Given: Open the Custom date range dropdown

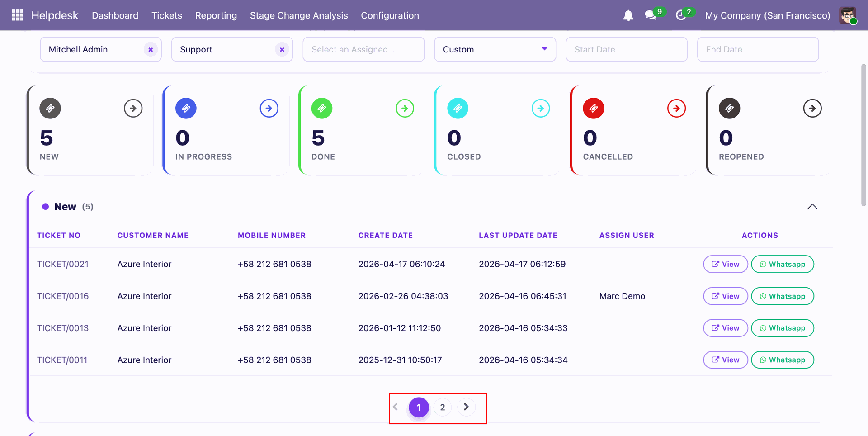Looking at the screenshot, I should tap(495, 49).
